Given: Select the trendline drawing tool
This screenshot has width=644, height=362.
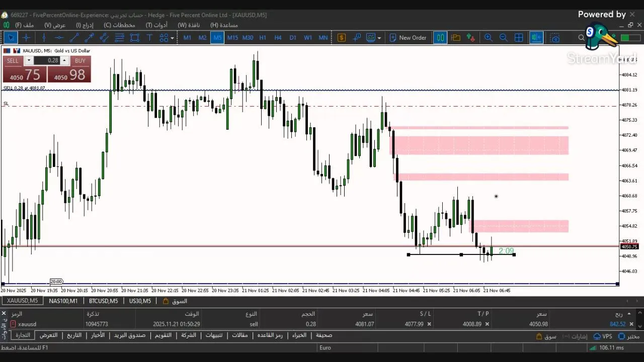Looking at the screenshot, I should coord(74,38).
